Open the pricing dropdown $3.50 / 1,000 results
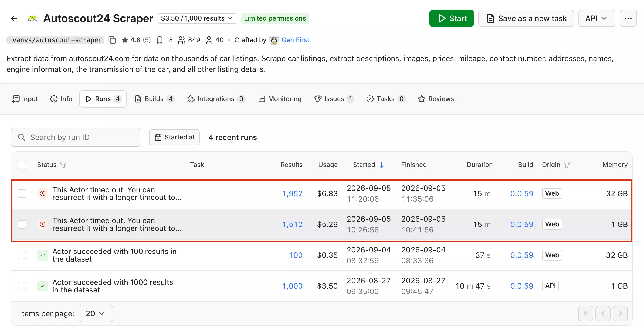Viewport: 644px width, 327px height. click(x=197, y=18)
